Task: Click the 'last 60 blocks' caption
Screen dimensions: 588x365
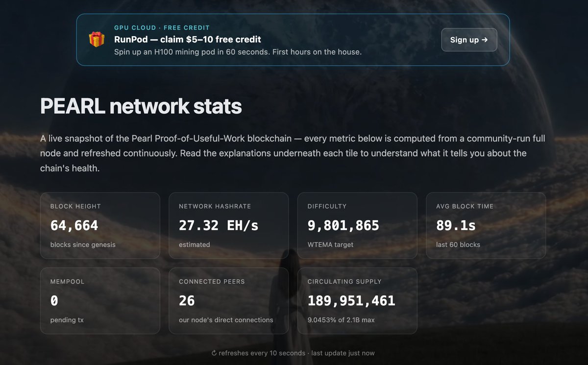Action: coord(458,244)
